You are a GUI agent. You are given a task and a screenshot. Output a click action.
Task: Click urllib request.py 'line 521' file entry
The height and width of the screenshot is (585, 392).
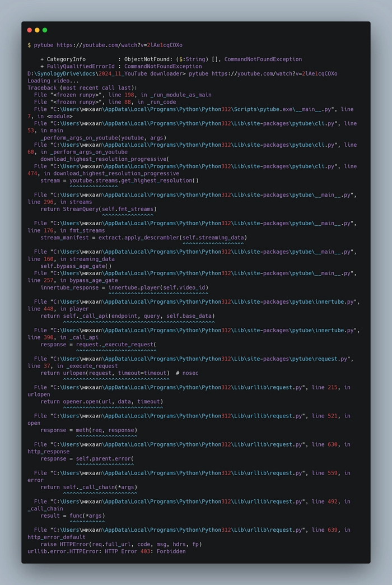point(192,416)
